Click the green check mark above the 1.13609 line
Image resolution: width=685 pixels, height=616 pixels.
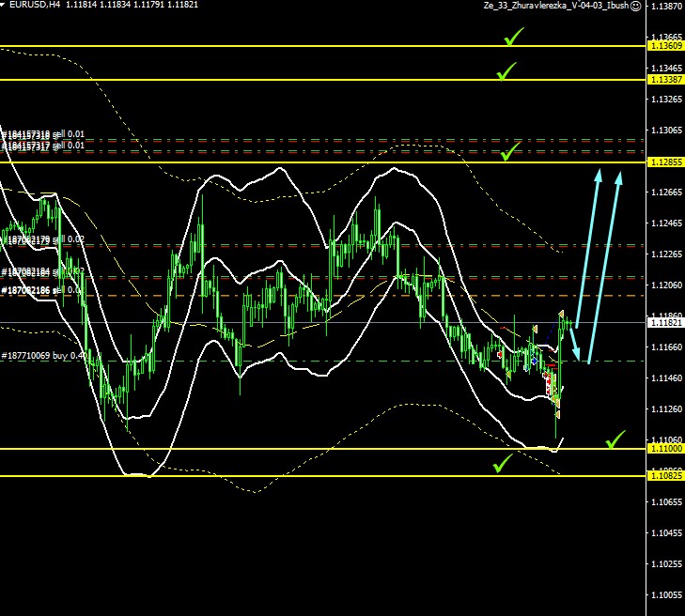point(514,37)
